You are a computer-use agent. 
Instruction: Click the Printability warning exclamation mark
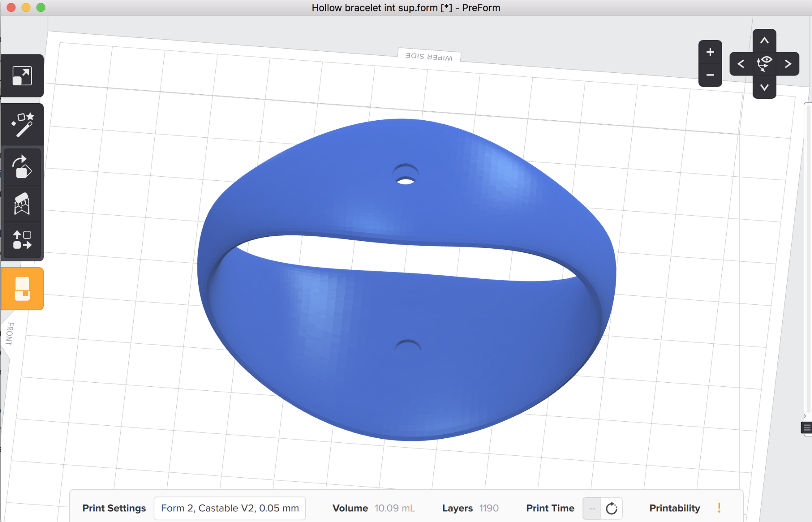point(719,508)
